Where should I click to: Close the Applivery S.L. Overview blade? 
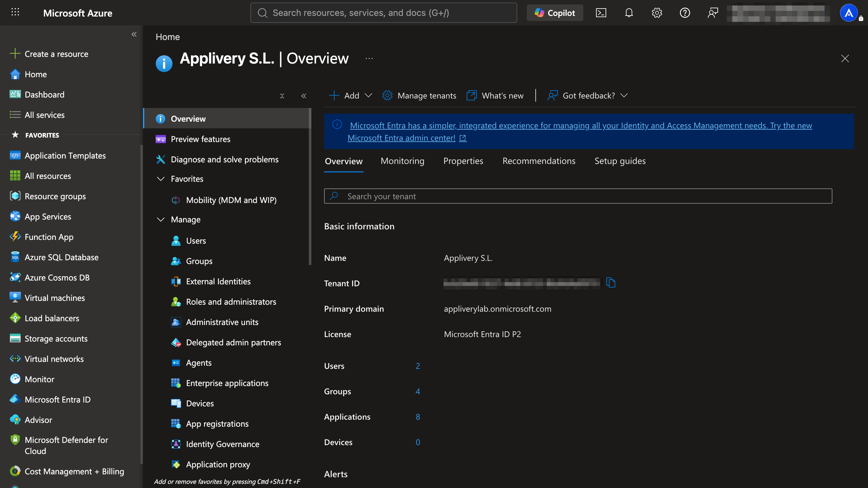(845, 58)
